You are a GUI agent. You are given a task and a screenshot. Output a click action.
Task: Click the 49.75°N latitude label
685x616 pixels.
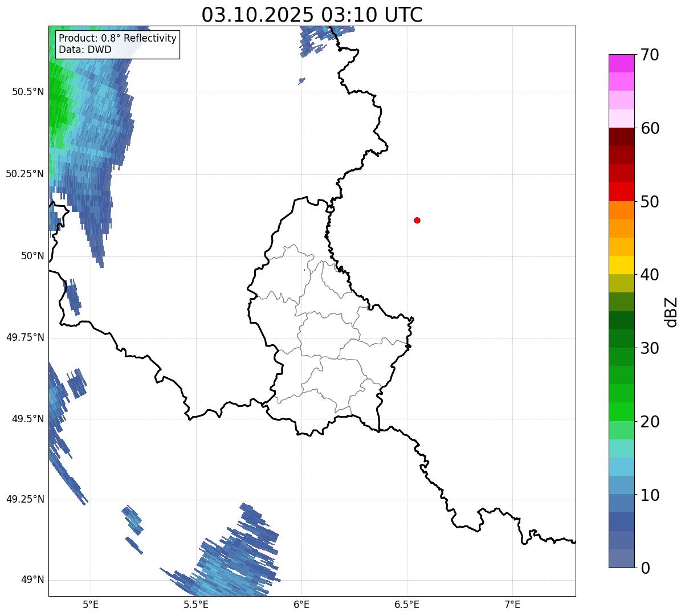(25, 337)
